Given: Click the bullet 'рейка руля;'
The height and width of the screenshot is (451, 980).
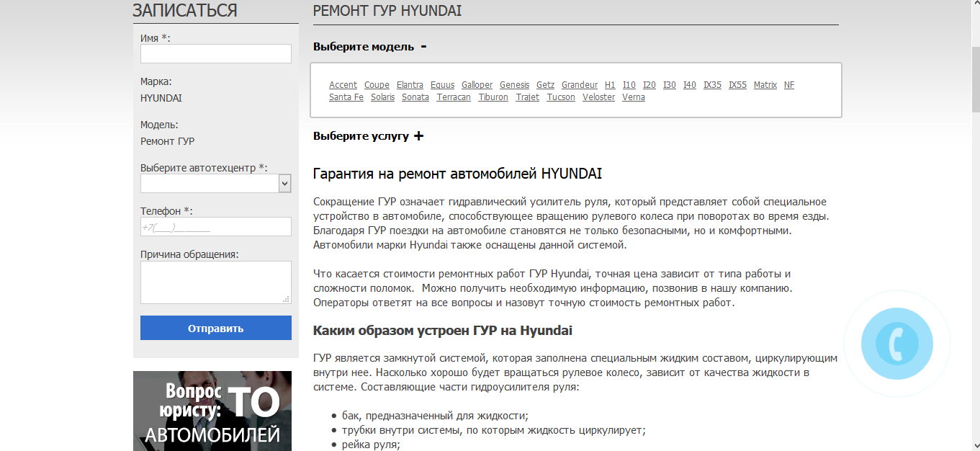Looking at the screenshot, I should [371, 445].
